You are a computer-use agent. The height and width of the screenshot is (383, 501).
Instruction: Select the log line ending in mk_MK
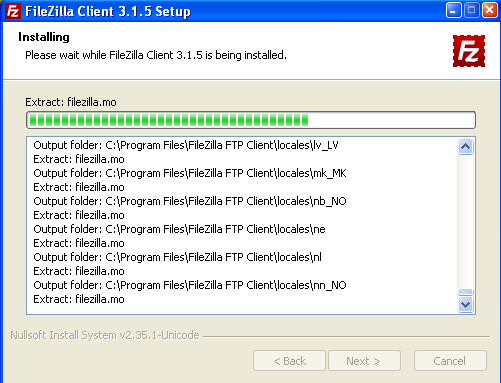click(x=190, y=173)
